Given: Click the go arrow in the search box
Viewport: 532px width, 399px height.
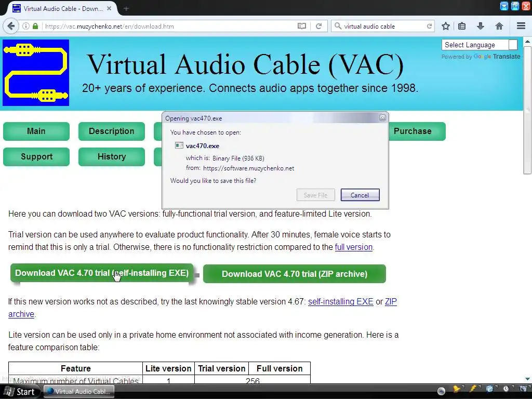Looking at the screenshot, I should point(429,26).
